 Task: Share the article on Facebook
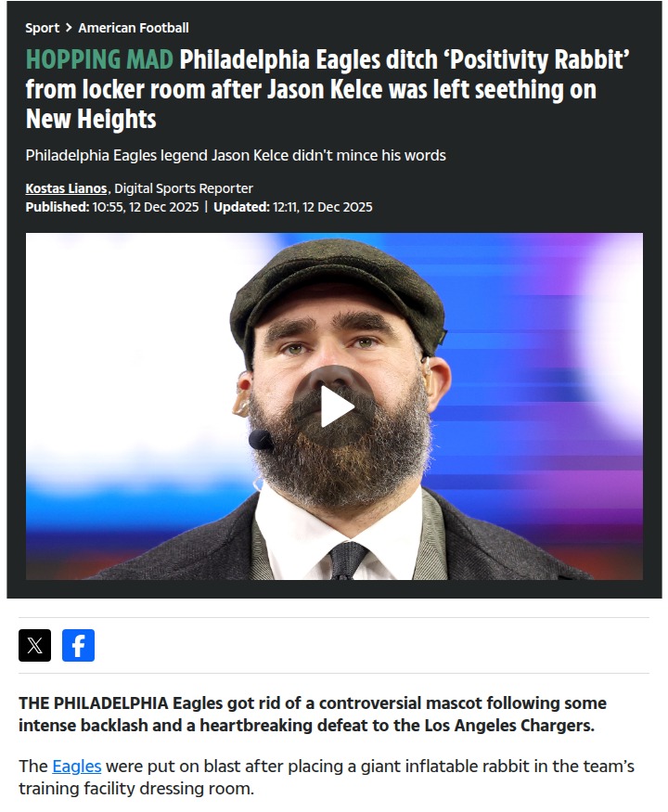(78, 645)
